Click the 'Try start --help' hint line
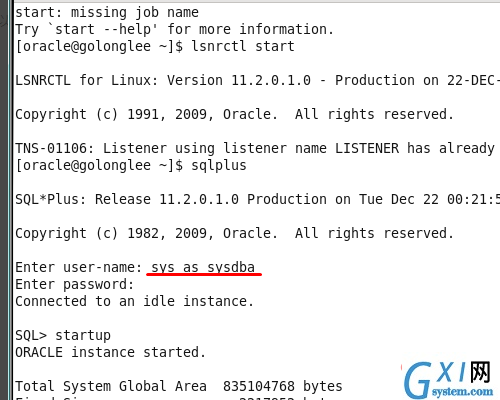This screenshot has width=500, height=400. 174,29
